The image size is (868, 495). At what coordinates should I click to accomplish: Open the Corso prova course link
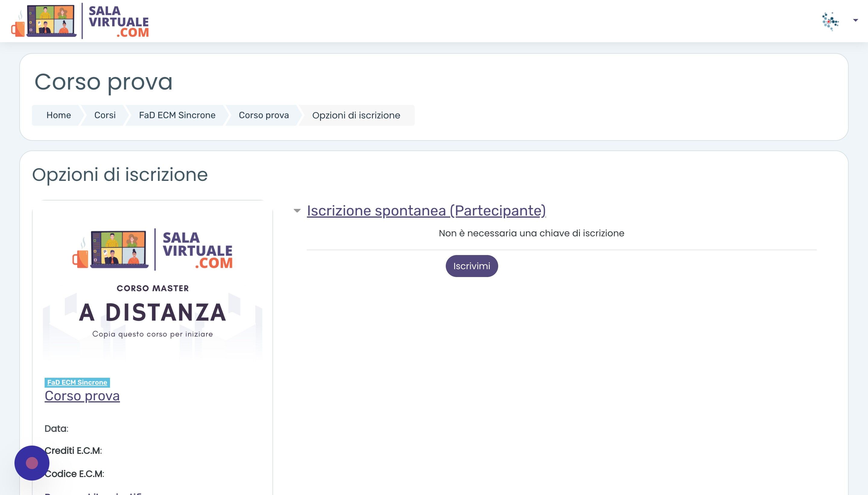(82, 396)
